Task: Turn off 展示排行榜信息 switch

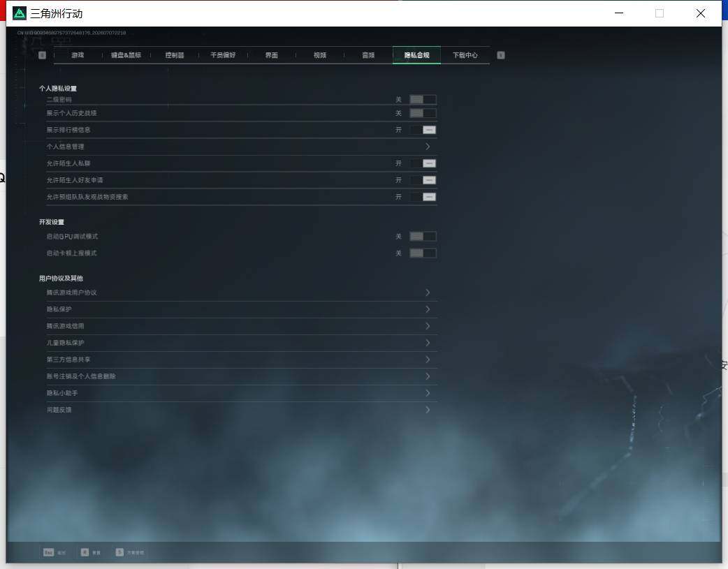Action: coord(423,130)
